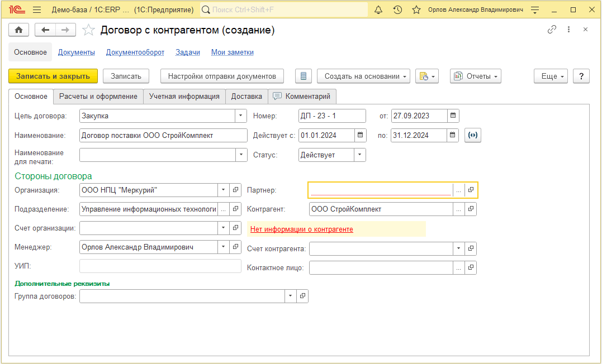Click into the 'Партнер' input field

[x=380, y=190]
